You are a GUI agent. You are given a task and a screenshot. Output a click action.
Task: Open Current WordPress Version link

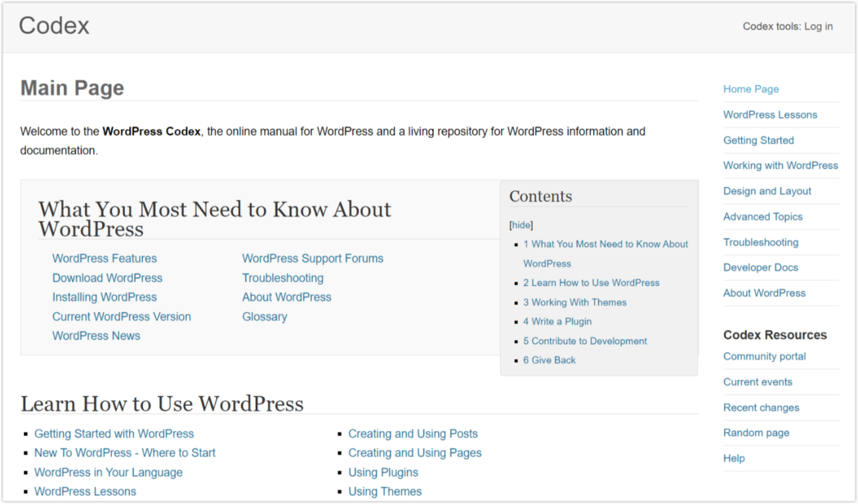[122, 316]
